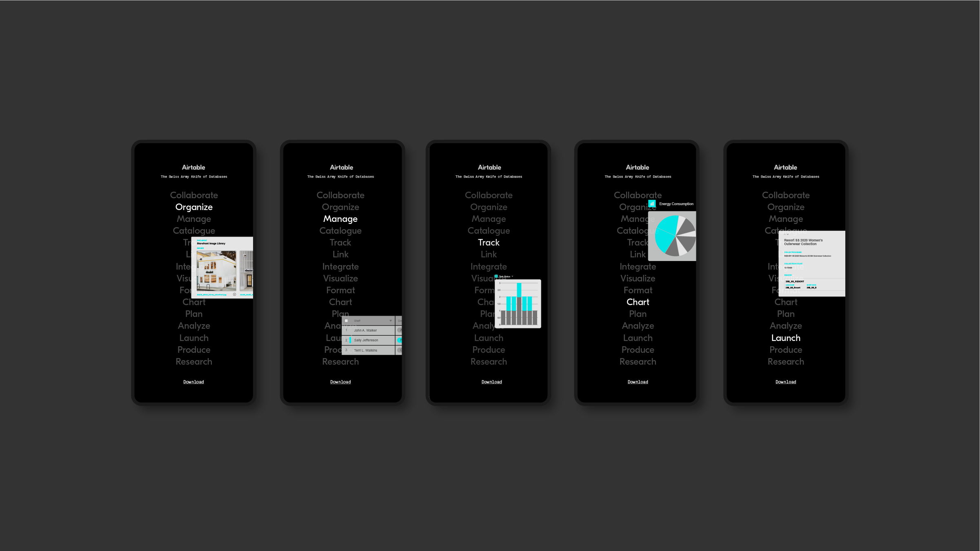Open the Task Status dropdown arrow
980x551 pixels.
pyautogui.click(x=512, y=277)
